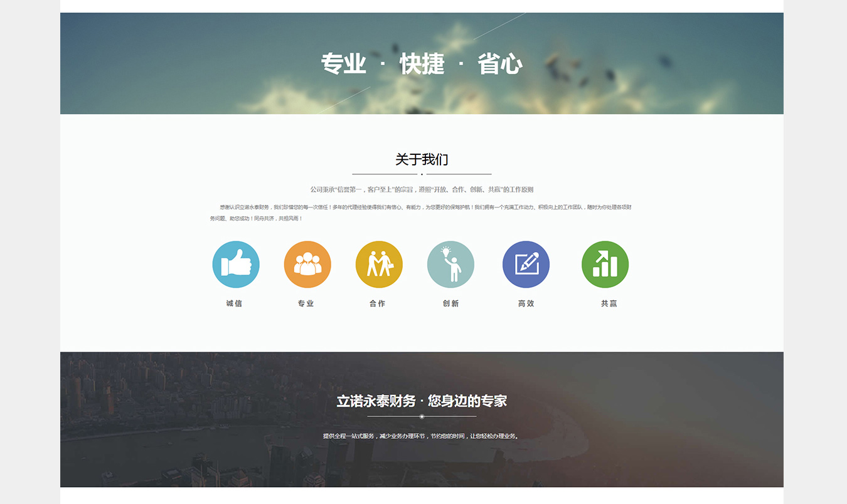Click the 专业 · 快捷 · 省心 banner title
Viewport: 847px width, 504px height.
[422, 64]
